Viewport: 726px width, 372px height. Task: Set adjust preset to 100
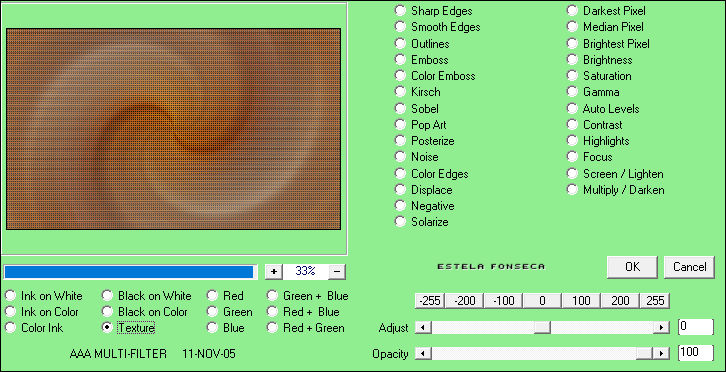(581, 301)
